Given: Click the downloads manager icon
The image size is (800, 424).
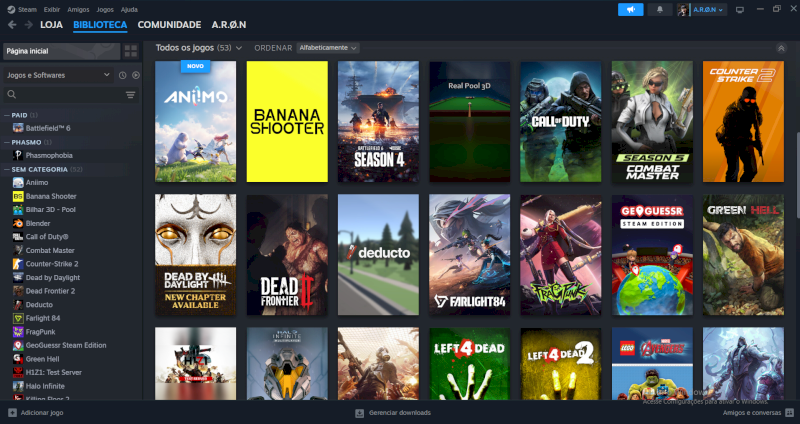Looking at the screenshot, I should 360,413.
